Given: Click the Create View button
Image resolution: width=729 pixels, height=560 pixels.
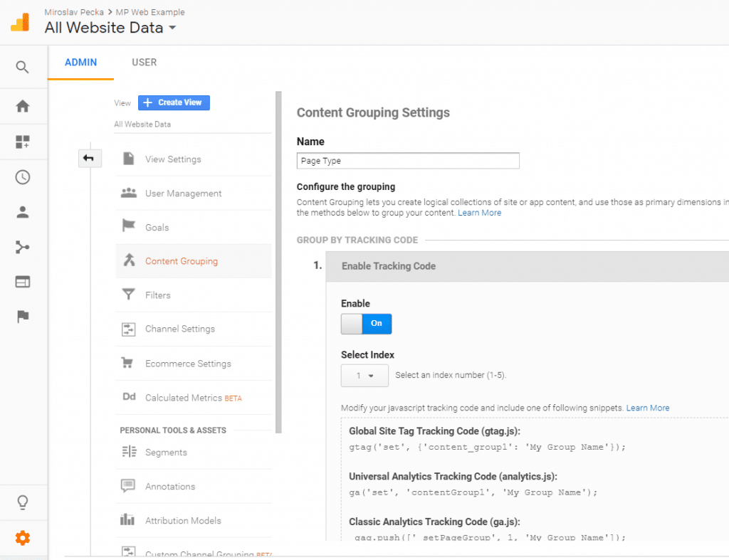Looking at the screenshot, I should [x=174, y=102].
